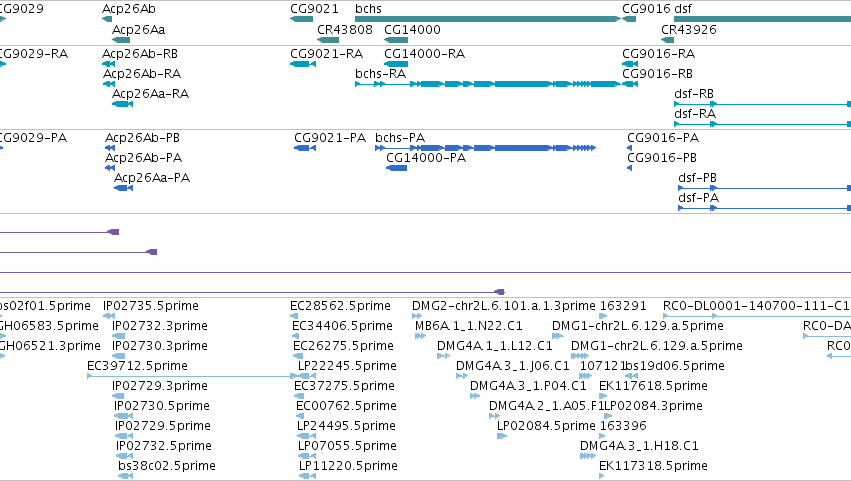Screen dimensions: 851x481
Task: Click the CG9021-PA protein feature
Action: pos(305,148)
